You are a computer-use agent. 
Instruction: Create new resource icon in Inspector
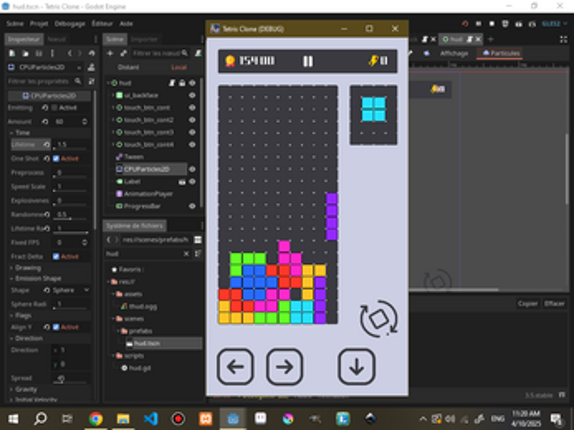coord(12,53)
